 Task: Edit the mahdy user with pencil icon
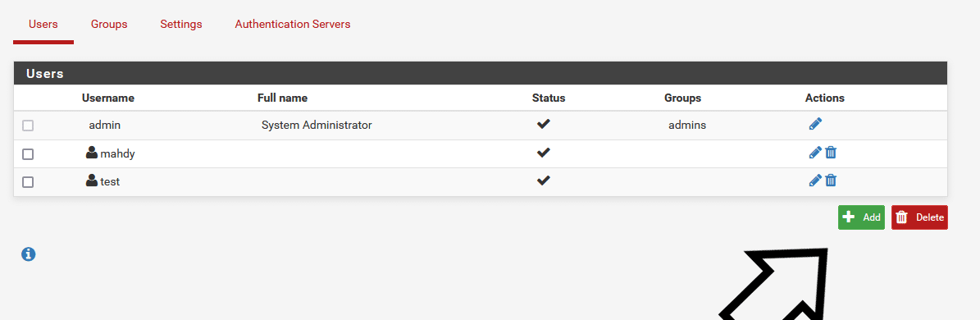click(815, 152)
